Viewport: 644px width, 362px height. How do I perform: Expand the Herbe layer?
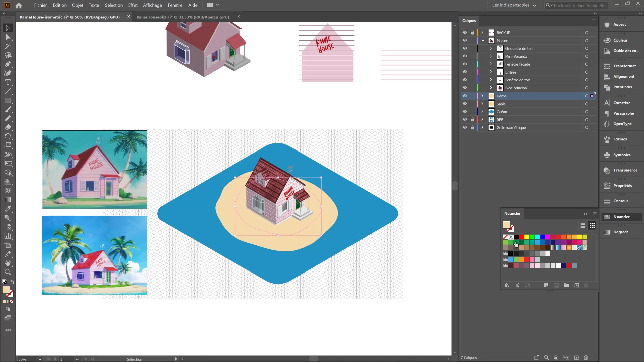[x=482, y=96]
